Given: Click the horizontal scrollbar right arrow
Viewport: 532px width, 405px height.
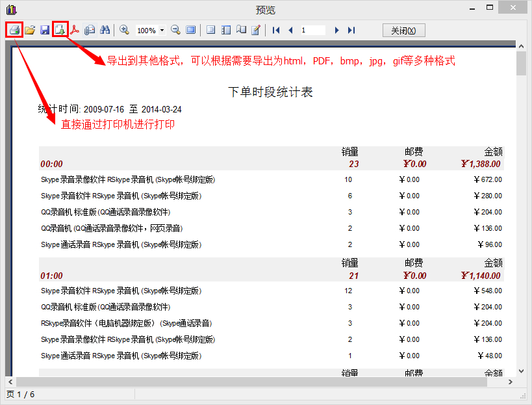Looking at the screenshot, I should click(x=510, y=382).
